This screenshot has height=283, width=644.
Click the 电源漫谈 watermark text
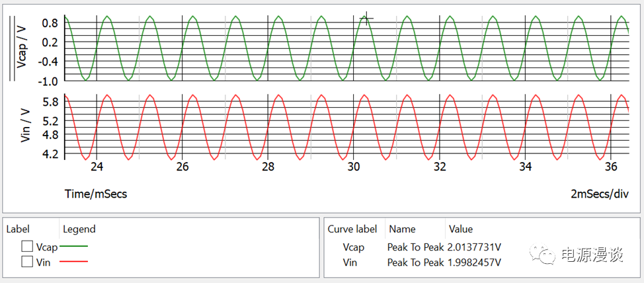pyautogui.click(x=592, y=255)
